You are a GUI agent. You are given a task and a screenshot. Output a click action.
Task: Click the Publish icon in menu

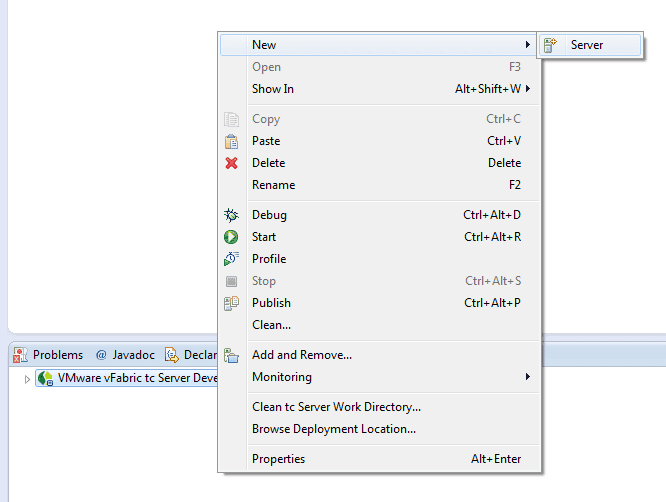pos(231,303)
